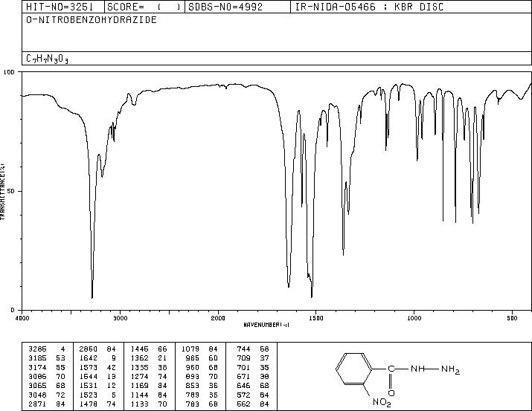Click peak table entry 671
This screenshot has width=532, height=411.
tap(243, 376)
